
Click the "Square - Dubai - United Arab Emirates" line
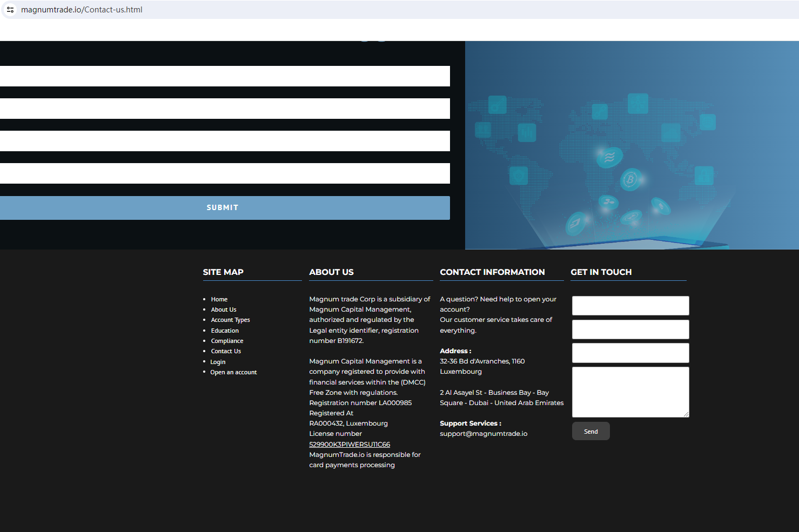[502, 403]
